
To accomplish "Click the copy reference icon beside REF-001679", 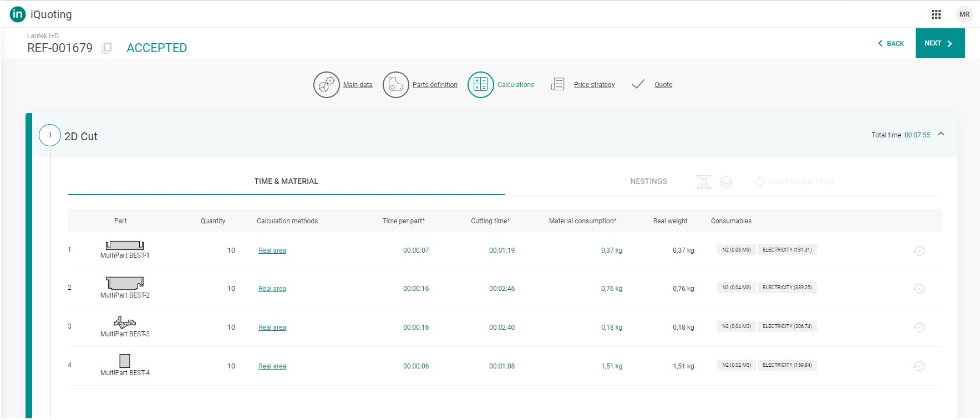I will click(107, 48).
